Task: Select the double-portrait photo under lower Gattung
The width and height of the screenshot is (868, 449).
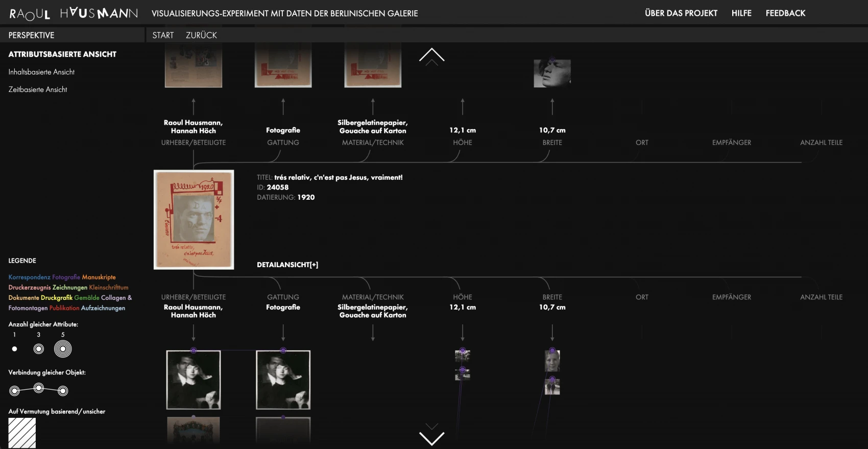Action: [x=283, y=380]
